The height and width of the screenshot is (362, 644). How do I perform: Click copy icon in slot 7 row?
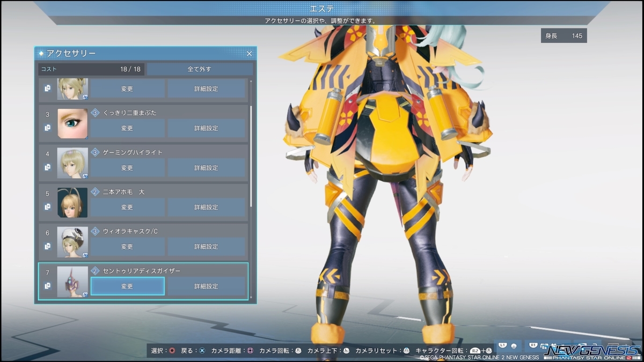[x=47, y=286]
